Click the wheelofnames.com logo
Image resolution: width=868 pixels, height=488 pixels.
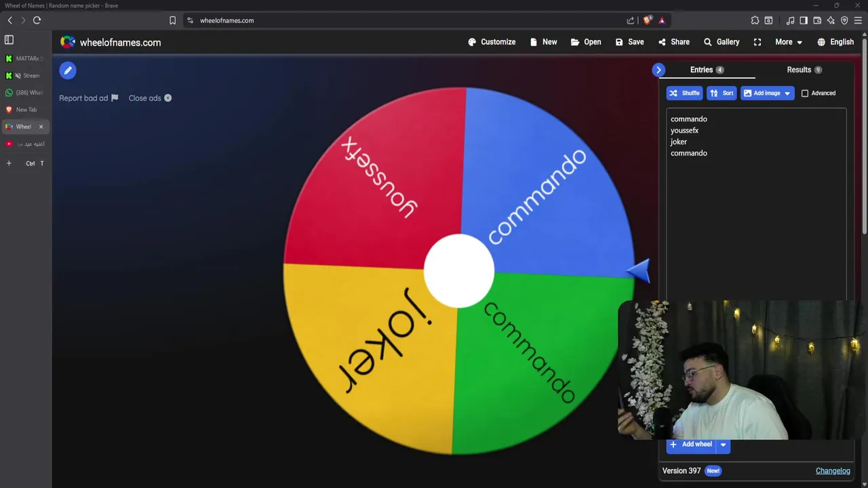(111, 42)
